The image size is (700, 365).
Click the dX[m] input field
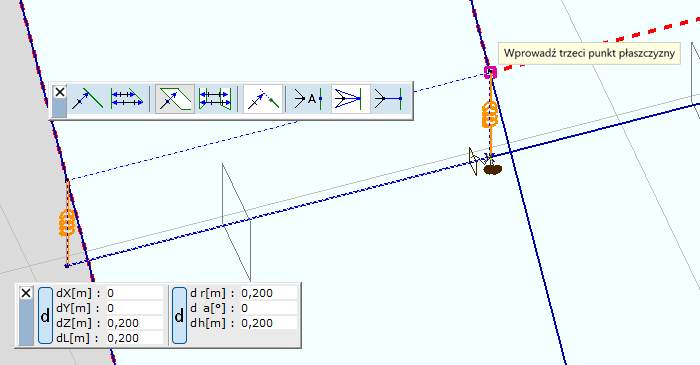tap(134, 293)
